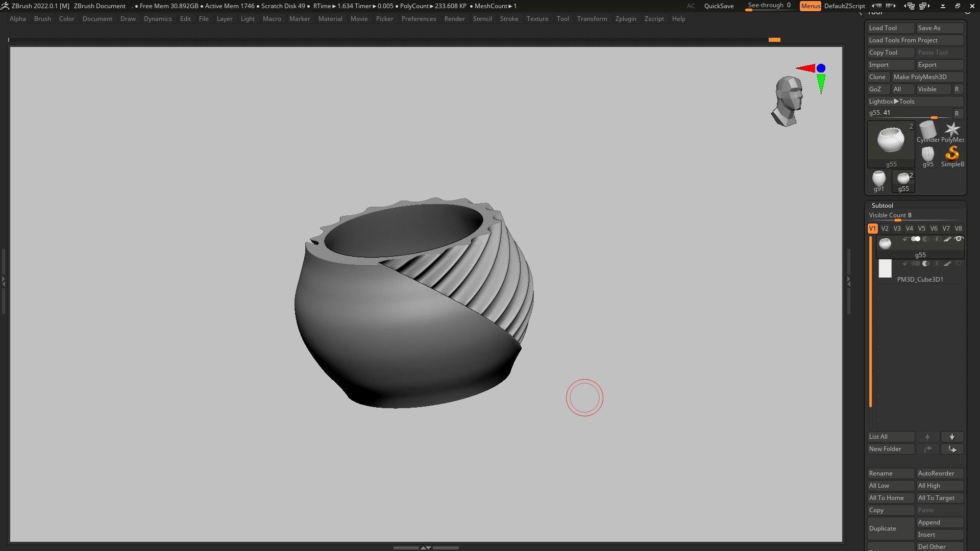Expand the Lightbox Tools button
980x551 pixels.
pos(916,102)
